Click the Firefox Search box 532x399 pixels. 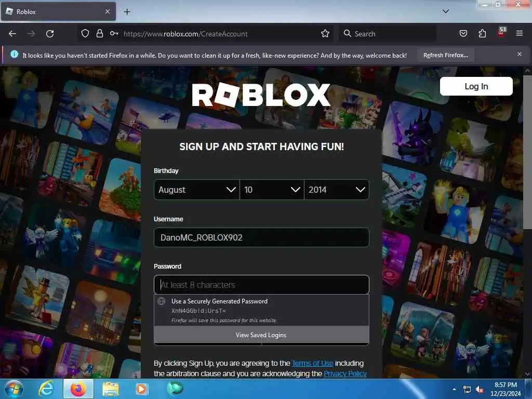(388, 33)
